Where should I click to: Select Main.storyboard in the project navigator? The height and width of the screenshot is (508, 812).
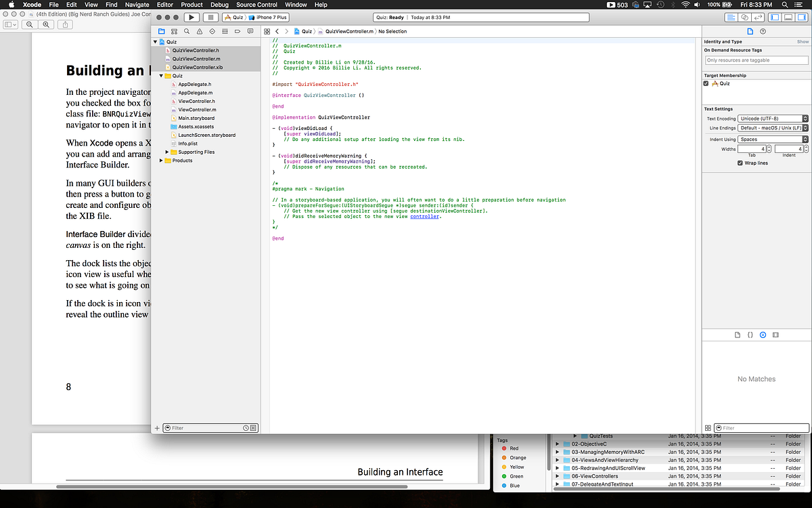click(196, 118)
